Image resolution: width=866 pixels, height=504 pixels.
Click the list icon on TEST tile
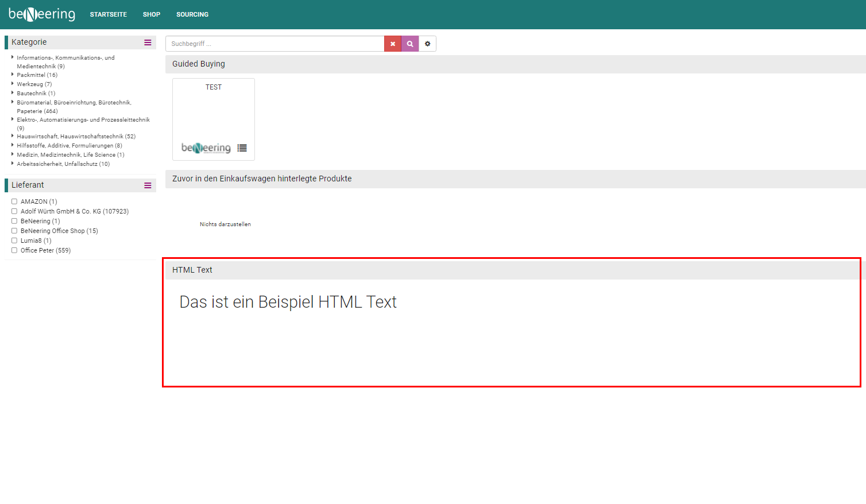pyautogui.click(x=242, y=148)
